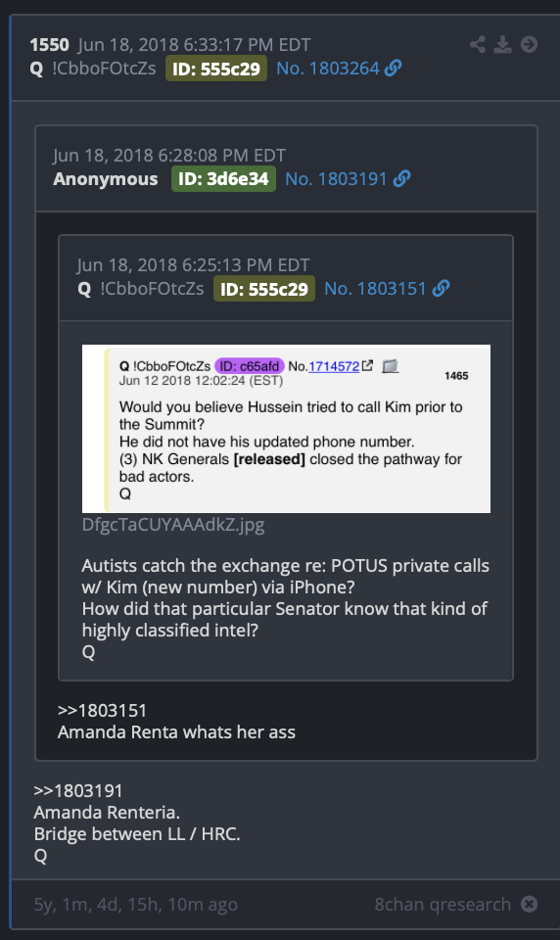Image resolution: width=560 pixels, height=940 pixels.
Task: Open post link No. 1803191
Action: [337, 178]
